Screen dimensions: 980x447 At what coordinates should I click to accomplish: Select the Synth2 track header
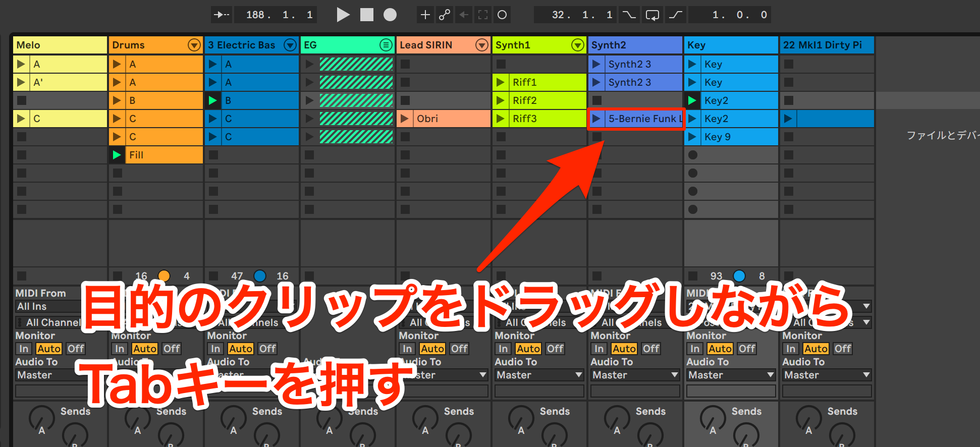(x=635, y=45)
